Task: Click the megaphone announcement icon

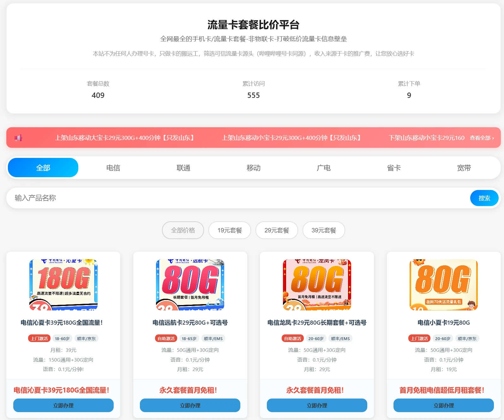Action: pos(18,138)
